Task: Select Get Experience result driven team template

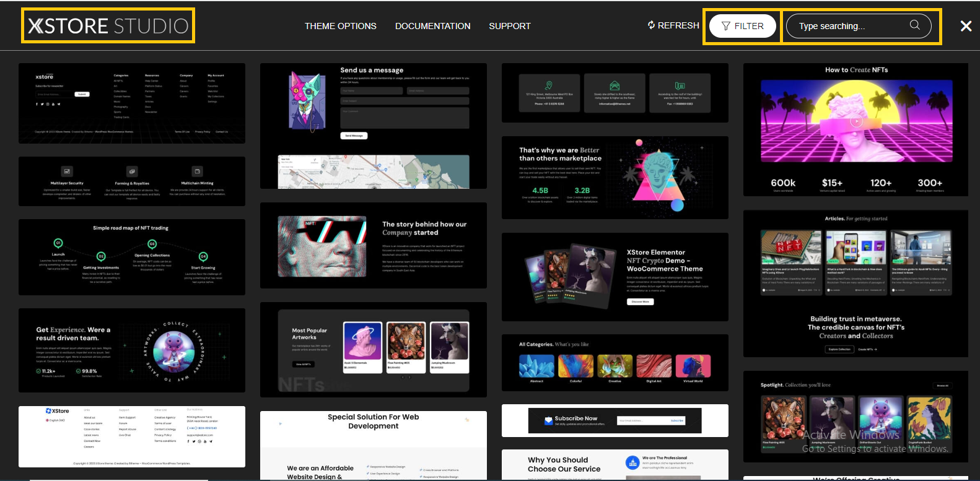Action: 132,350
